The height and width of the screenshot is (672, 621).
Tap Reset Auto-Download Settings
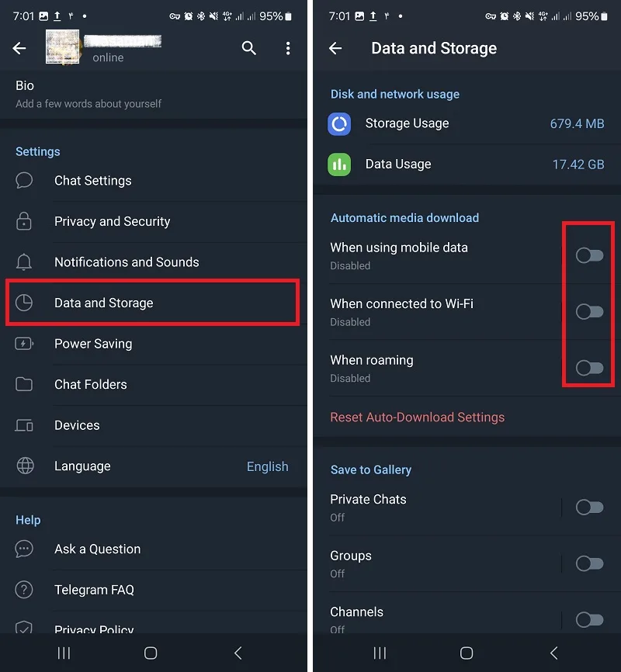(x=418, y=417)
